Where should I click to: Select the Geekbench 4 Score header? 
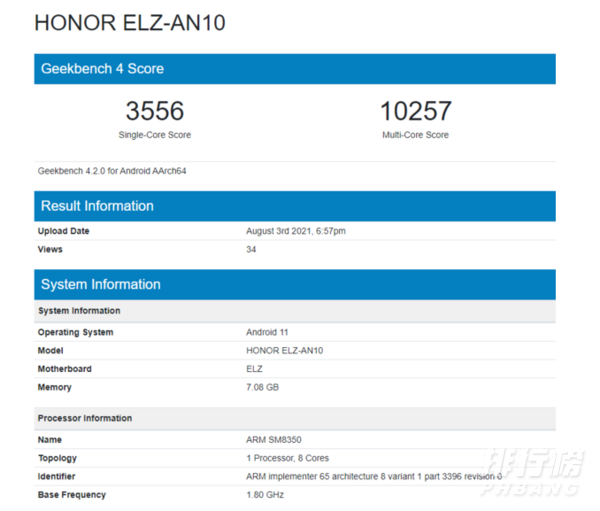point(295,69)
